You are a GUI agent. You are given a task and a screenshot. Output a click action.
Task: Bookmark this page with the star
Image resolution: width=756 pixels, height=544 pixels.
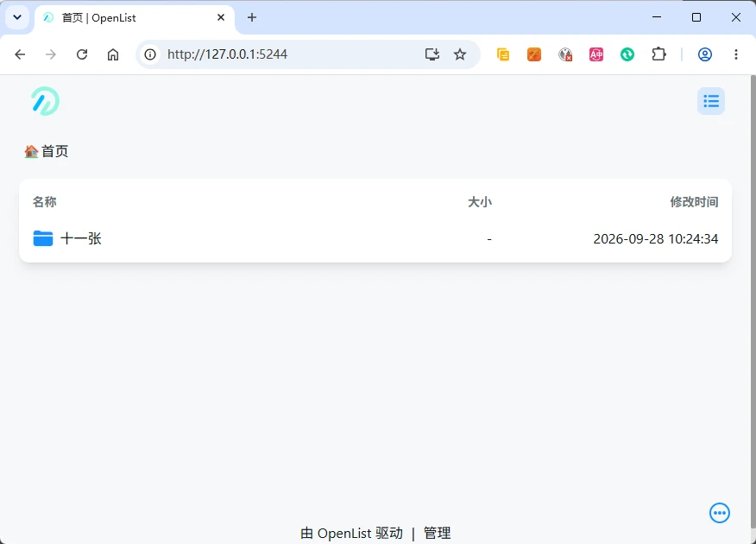click(x=460, y=54)
